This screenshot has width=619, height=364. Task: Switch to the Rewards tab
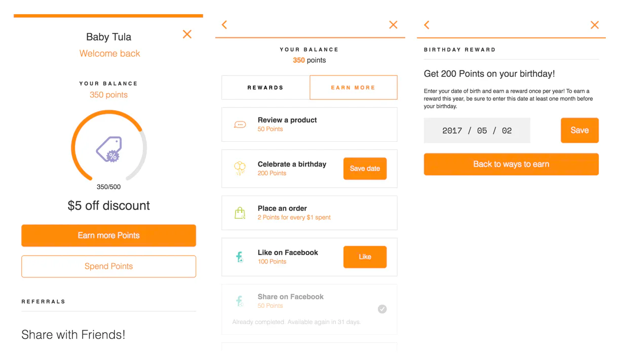[265, 87]
